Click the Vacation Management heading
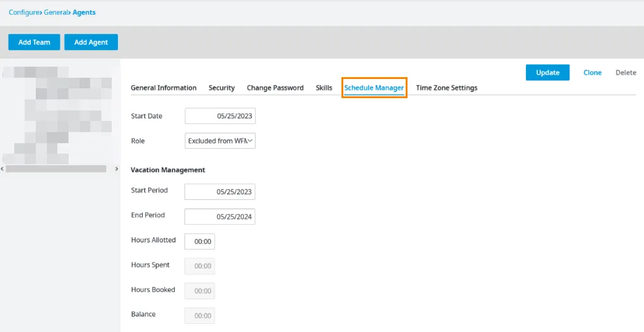 [x=168, y=170]
